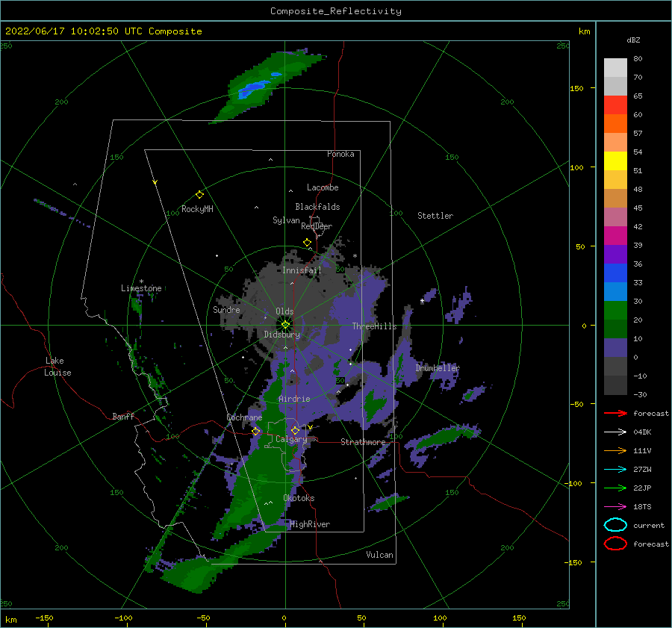Click the Sylvan label
672x628 pixels.
tap(286, 220)
